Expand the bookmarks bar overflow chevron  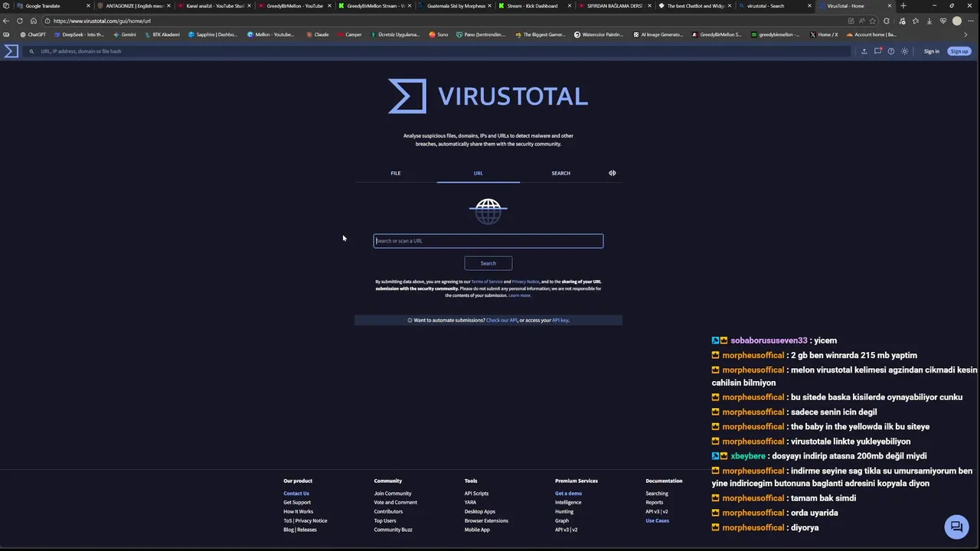click(966, 34)
